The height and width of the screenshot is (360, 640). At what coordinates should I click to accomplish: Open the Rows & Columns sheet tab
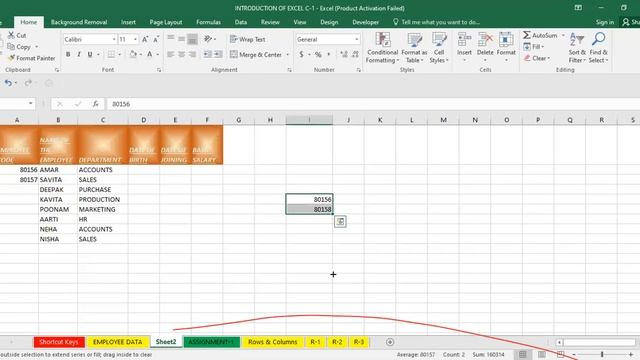[x=273, y=342]
